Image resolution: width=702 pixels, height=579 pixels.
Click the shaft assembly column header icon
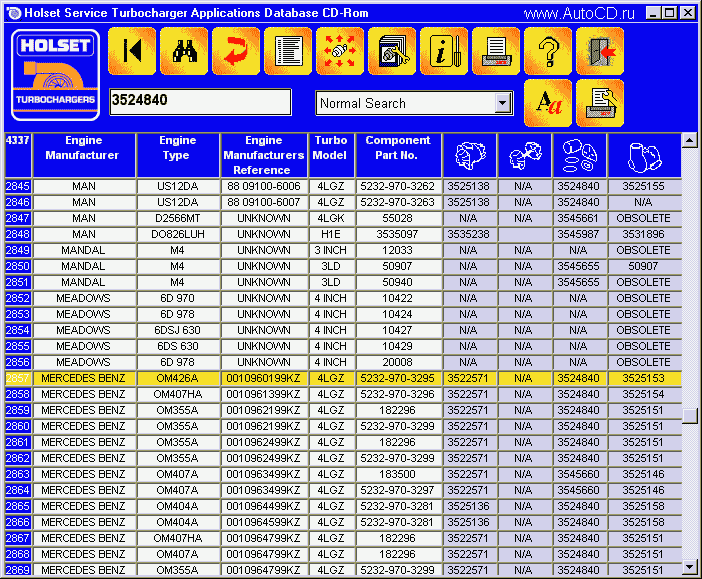click(x=525, y=155)
